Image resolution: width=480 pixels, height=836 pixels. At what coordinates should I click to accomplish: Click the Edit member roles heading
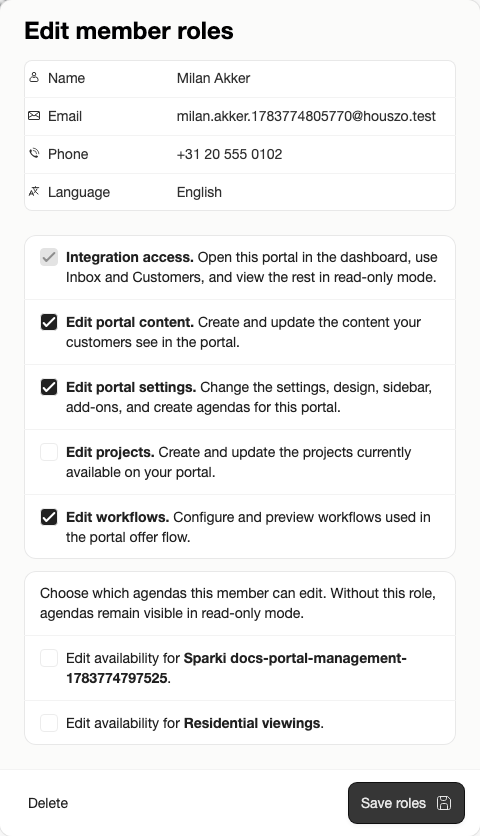(x=129, y=31)
